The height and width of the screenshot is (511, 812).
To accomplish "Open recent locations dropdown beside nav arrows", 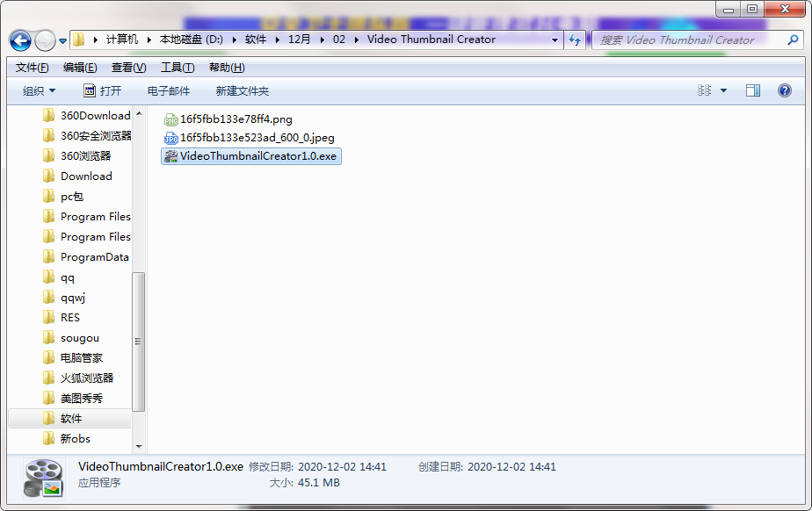I will (x=62, y=41).
